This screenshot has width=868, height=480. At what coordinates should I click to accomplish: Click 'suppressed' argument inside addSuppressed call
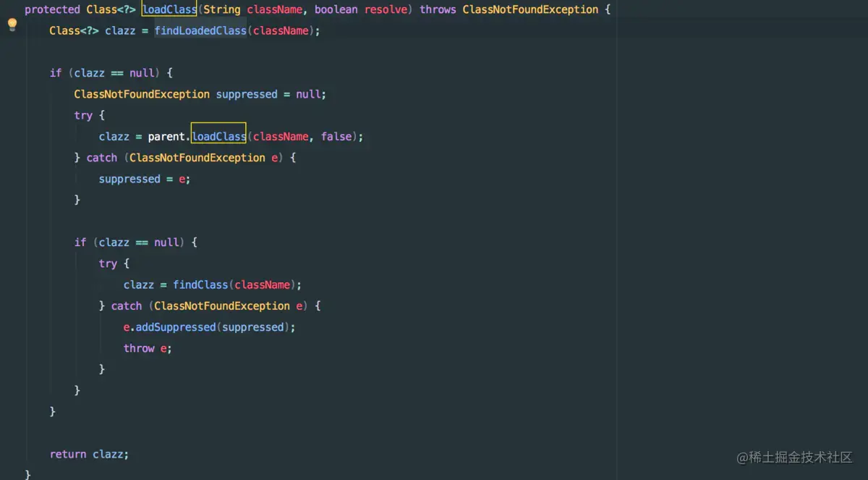click(x=253, y=327)
